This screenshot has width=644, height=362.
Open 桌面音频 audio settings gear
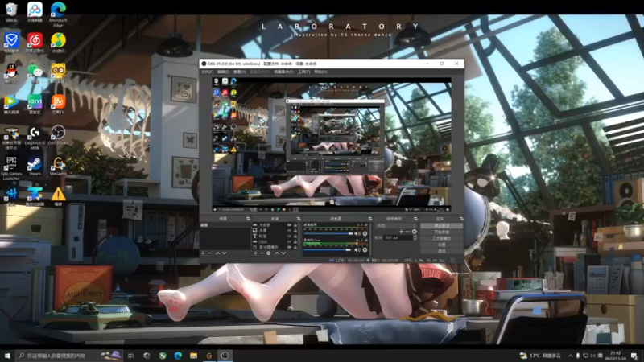tap(365, 233)
